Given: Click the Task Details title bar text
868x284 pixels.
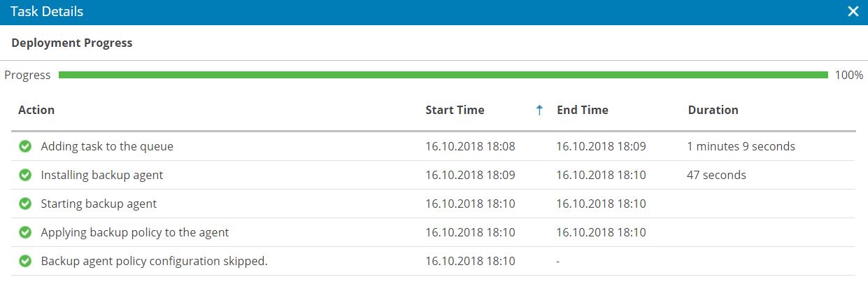Looking at the screenshot, I should point(46,12).
